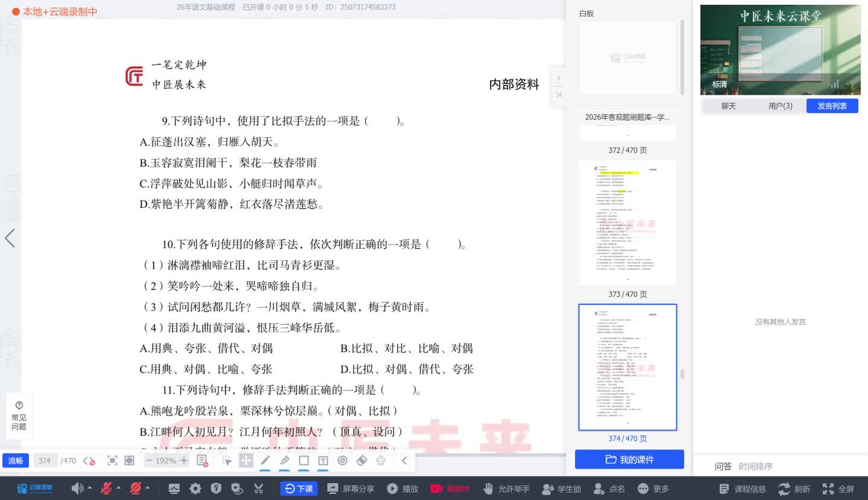Switch to the 聊天 tab

[729, 105]
